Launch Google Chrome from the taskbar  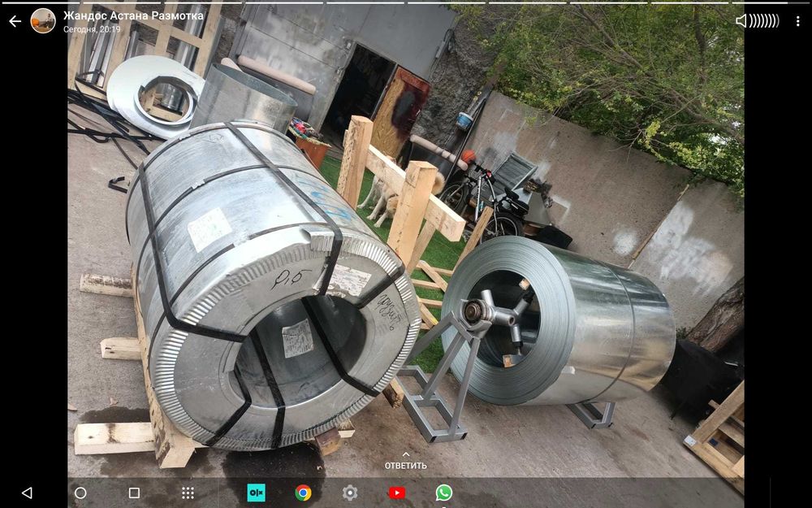pos(303,493)
